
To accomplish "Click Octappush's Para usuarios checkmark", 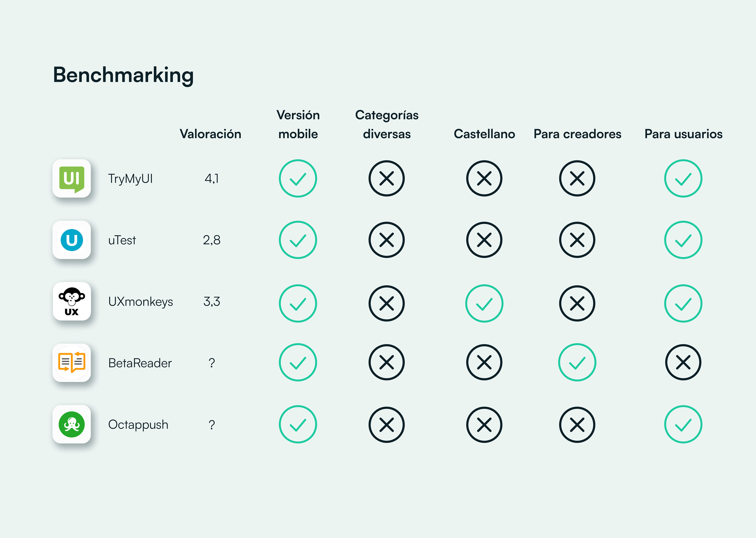I will (683, 424).
